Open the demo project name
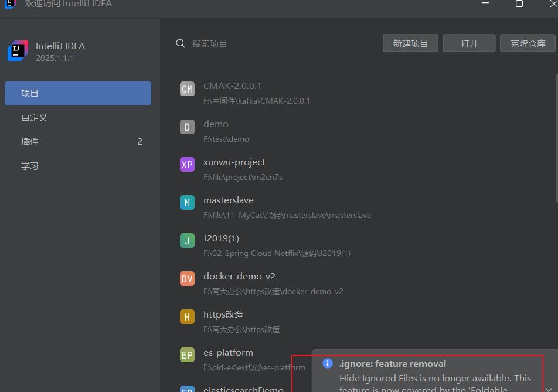The image size is (558, 392). point(216,124)
